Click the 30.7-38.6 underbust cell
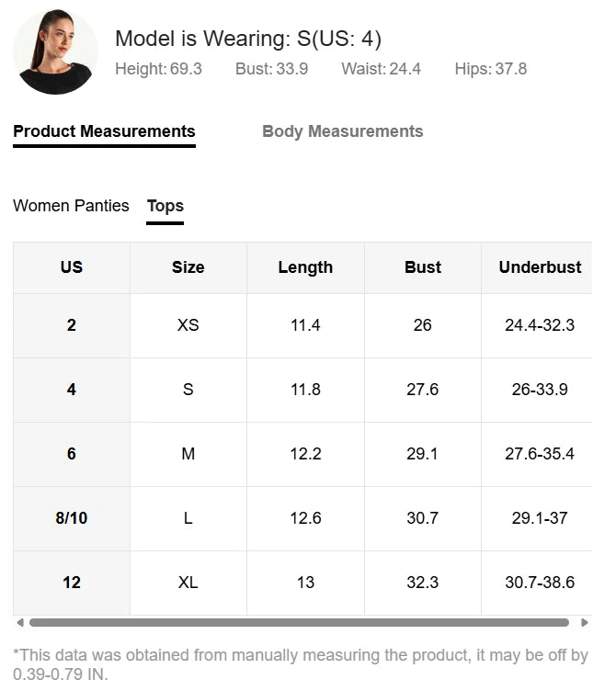This screenshot has height=691, width=616. [x=540, y=583]
